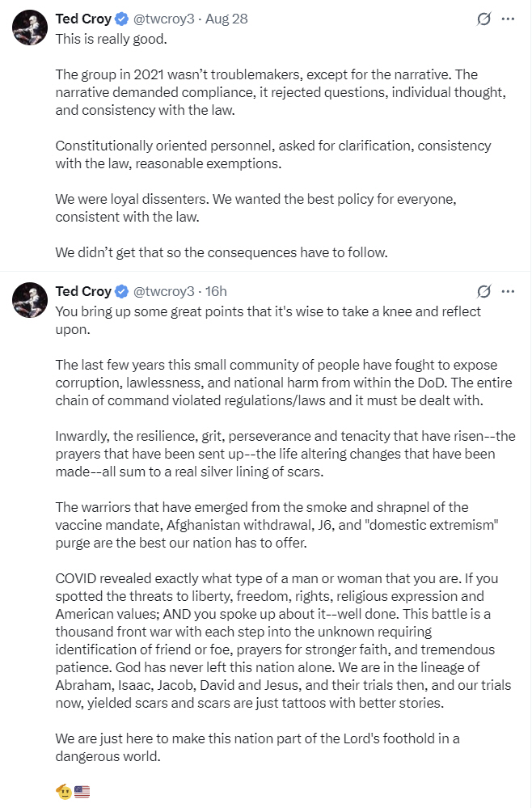Click the Grok icon on the 16h post

click(483, 292)
